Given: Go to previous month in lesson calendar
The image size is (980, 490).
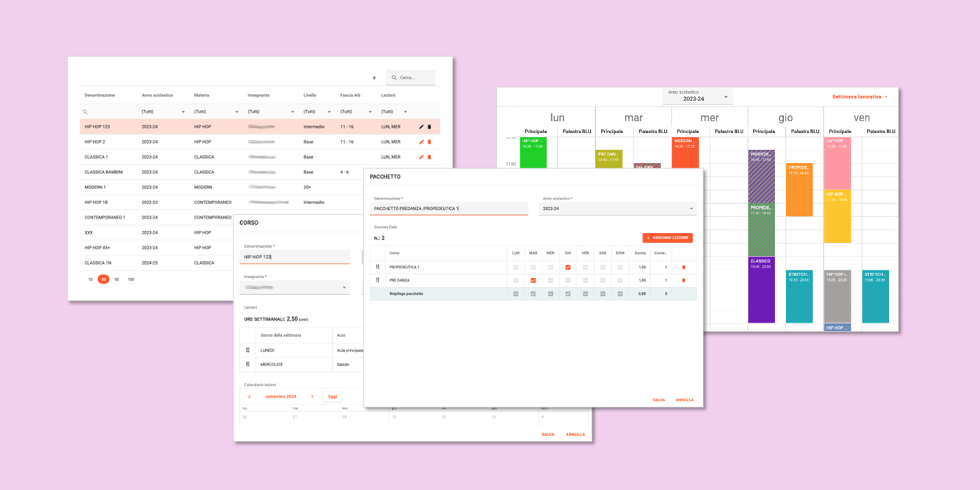Looking at the screenshot, I should (x=249, y=397).
